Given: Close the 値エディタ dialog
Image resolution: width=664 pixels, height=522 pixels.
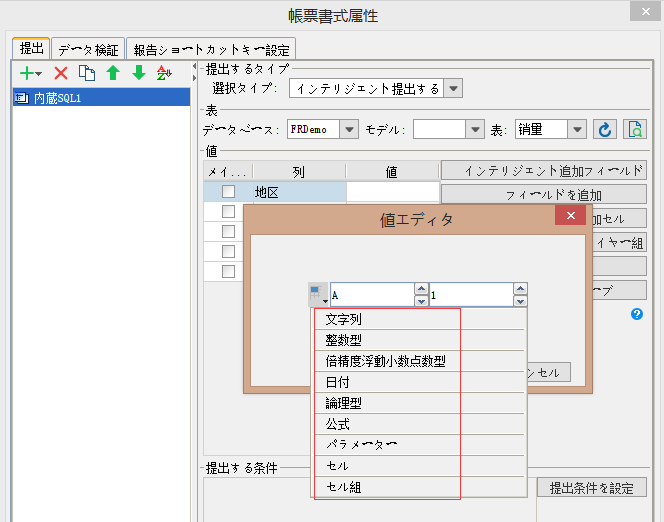Looking at the screenshot, I should click(570, 215).
